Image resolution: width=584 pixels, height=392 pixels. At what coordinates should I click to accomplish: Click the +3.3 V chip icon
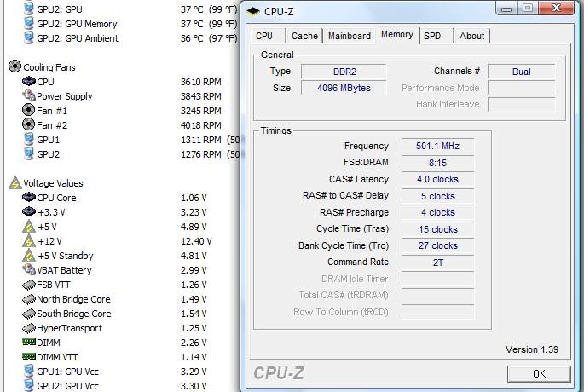tap(29, 211)
